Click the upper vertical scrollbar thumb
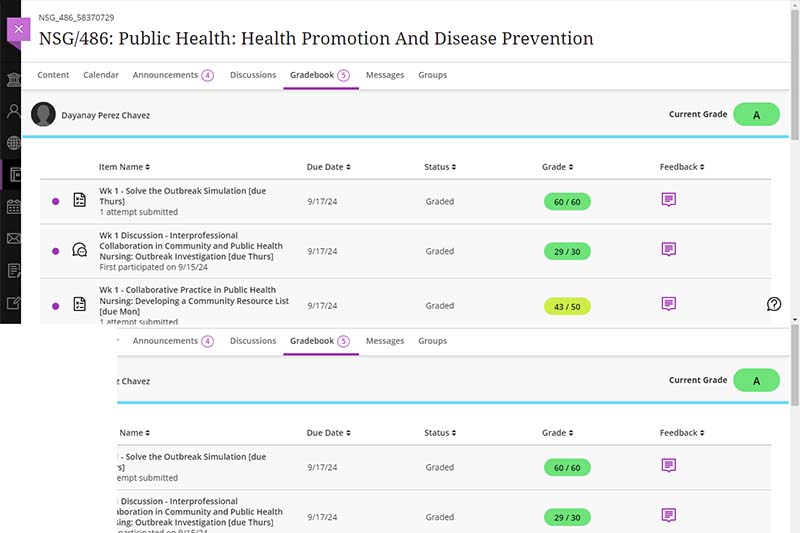 [x=795, y=74]
